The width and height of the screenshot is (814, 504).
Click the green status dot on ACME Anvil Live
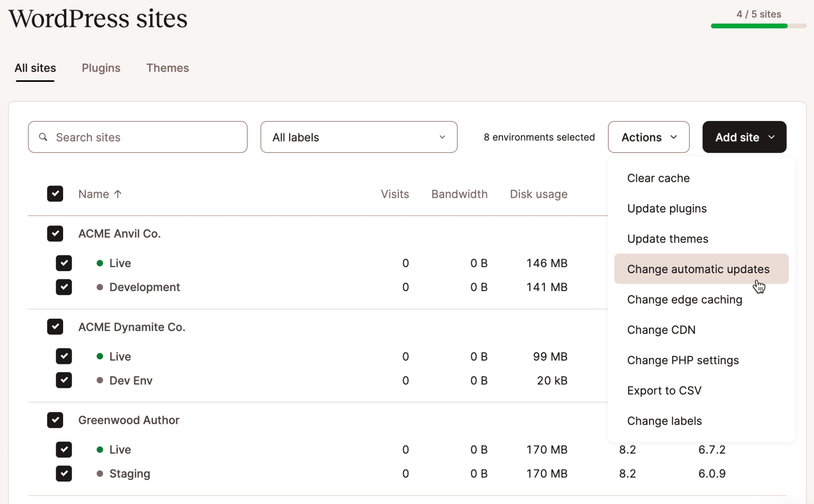(x=100, y=263)
